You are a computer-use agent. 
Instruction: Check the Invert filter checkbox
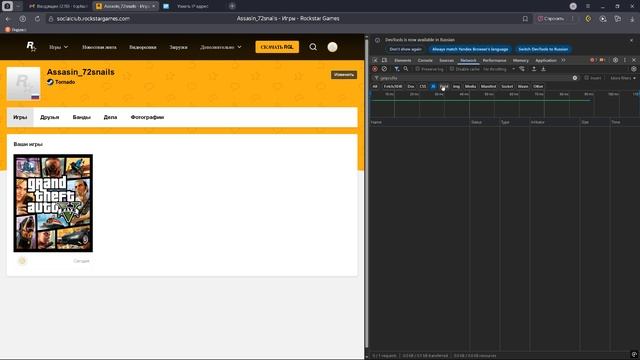tap(587, 78)
